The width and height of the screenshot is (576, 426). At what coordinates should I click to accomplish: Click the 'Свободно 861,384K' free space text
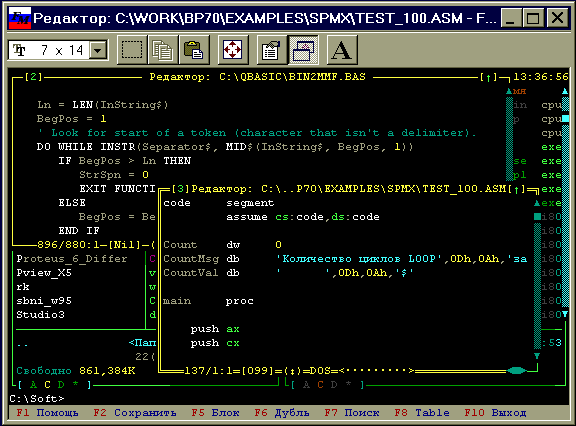tap(76, 371)
